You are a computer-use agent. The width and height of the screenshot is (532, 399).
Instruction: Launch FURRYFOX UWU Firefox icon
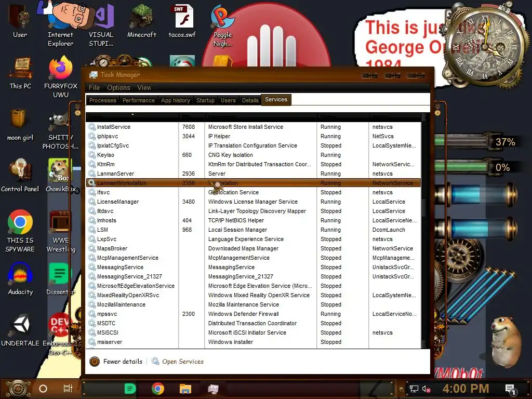[61, 77]
